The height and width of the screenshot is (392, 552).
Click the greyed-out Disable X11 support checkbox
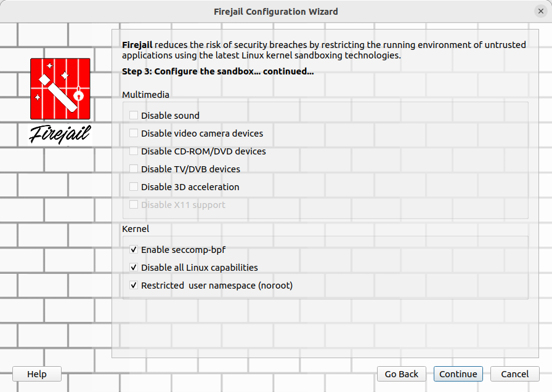pyautogui.click(x=134, y=204)
